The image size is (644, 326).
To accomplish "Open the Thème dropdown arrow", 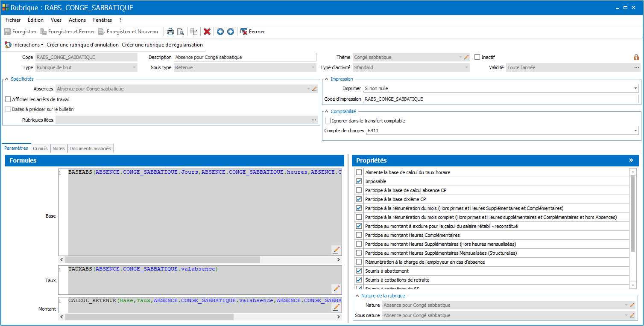I will tap(460, 57).
